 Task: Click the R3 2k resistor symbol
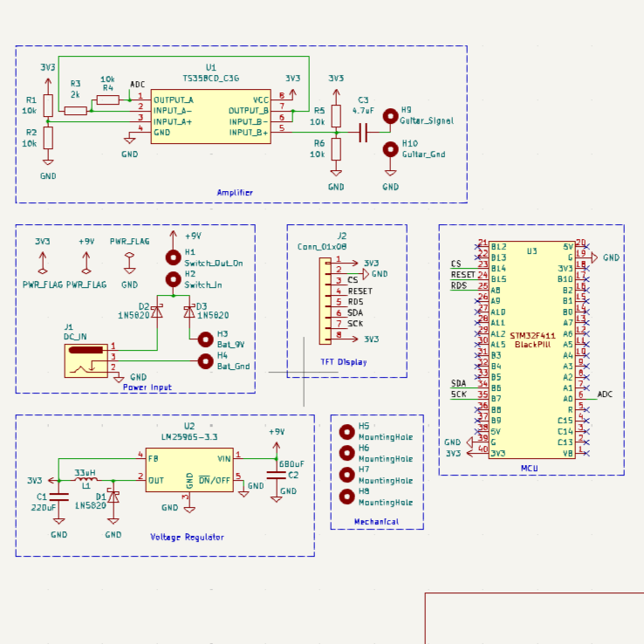pos(76,111)
